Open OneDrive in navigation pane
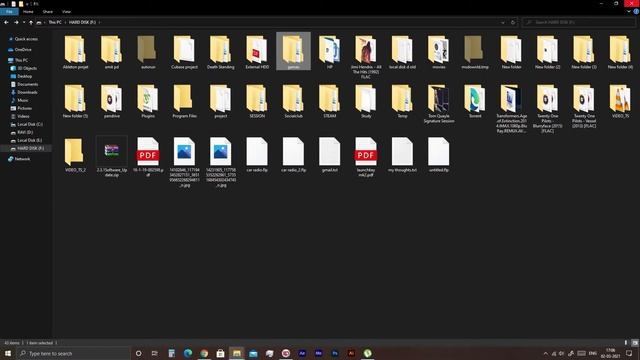The width and height of the screenshot is (640, 360). (23, 49)
